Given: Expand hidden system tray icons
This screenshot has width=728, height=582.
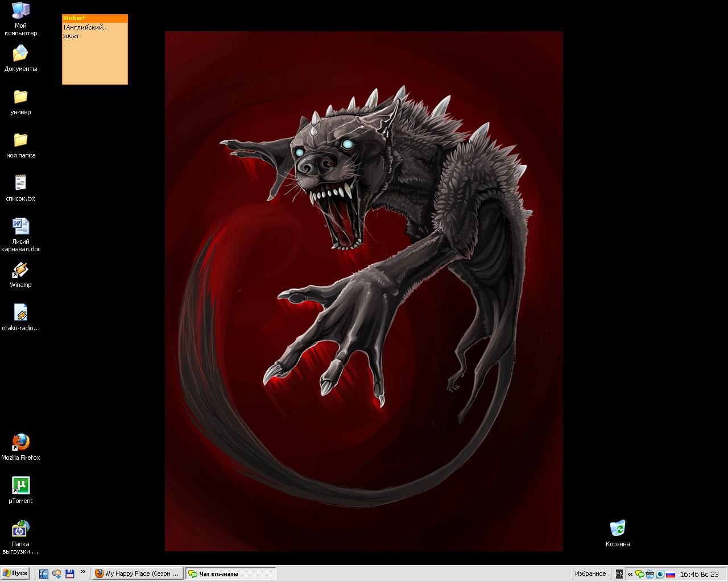Looking at the screenshot, I should coord(630,574).
